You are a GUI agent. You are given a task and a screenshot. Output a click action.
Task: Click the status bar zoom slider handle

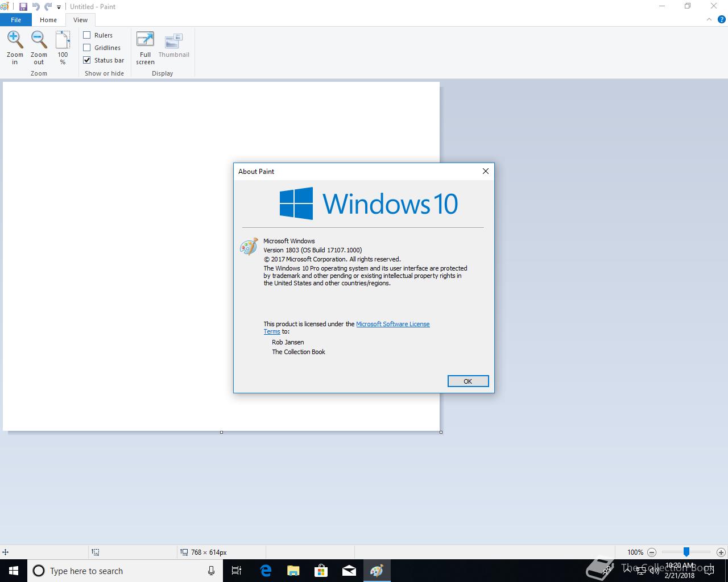(686, 552)
